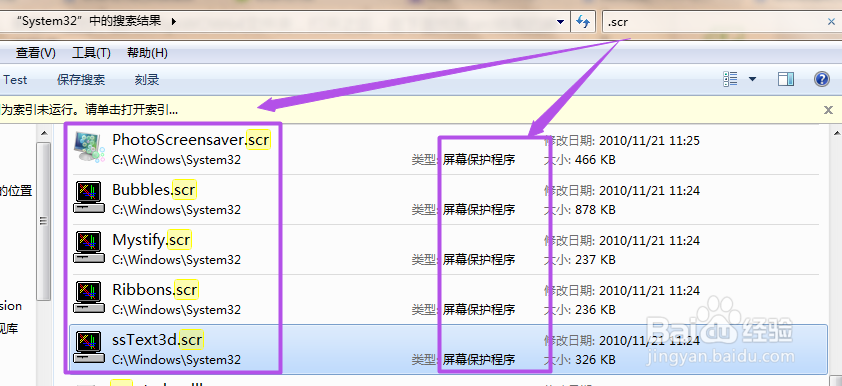Expand the breadcrumb arrow after search results
Viewport: 842px width, 386px height.
pyautogui.click(x=173, y=22)
